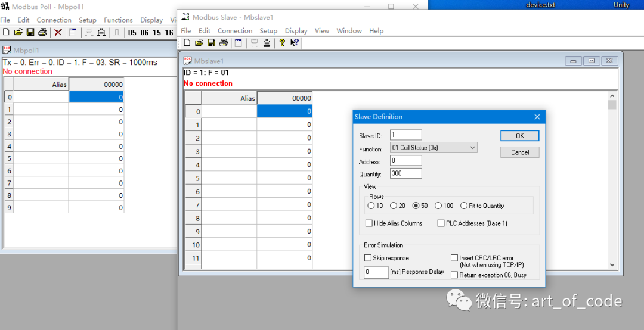Click the Save icon in Modbus Slave toolbar
Image resolution: width=644 pixels, height=330 pixels.
[x=210, y=43]
